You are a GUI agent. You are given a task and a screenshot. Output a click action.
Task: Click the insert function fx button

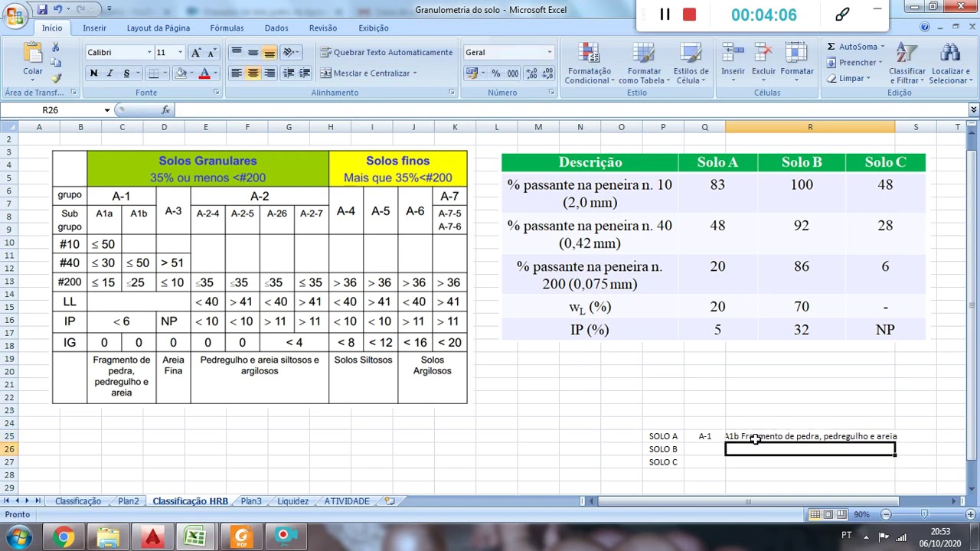pos(165,110)
